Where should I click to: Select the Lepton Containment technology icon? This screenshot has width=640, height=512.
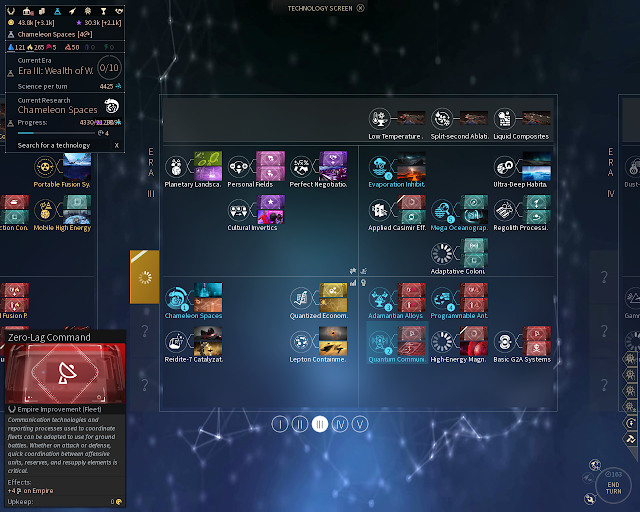tap(301, 342)
